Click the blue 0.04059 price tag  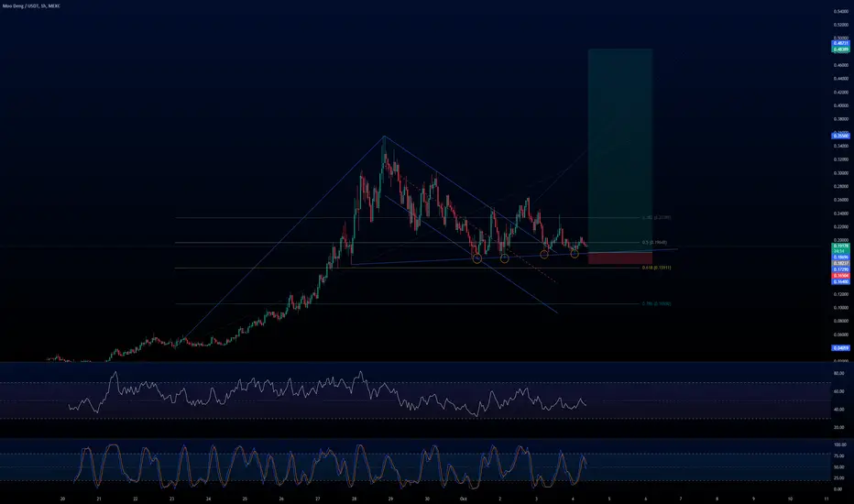pos(840,347)
